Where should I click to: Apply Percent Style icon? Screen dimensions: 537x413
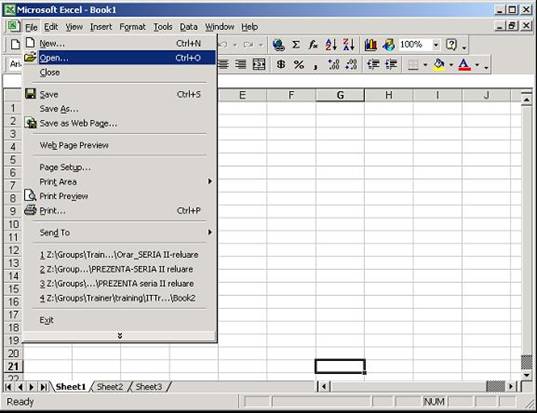(299, 64)
